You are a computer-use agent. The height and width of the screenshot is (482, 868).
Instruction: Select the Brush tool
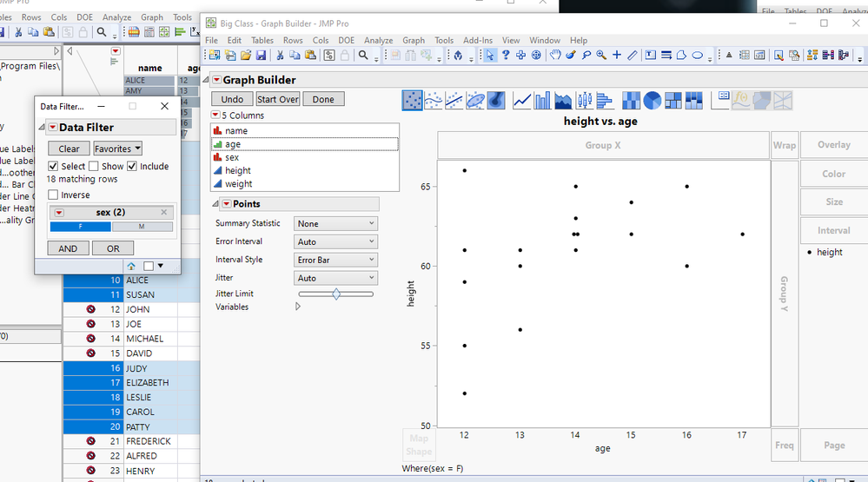pos(571,56)
